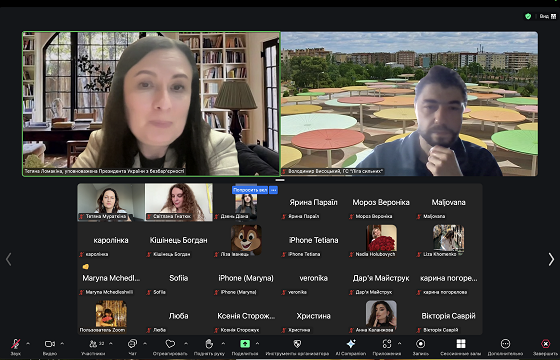Click Попросить вкл. button on participant tile
Viewport: 560px width, 360px height.
(250, 190)
